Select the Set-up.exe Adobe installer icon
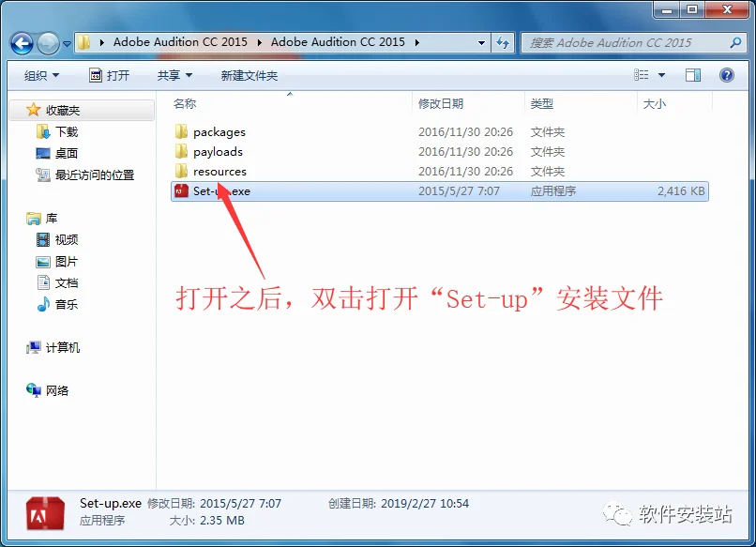Image resolution: width=756 pixels, height=547 pixels. (181, 191)
